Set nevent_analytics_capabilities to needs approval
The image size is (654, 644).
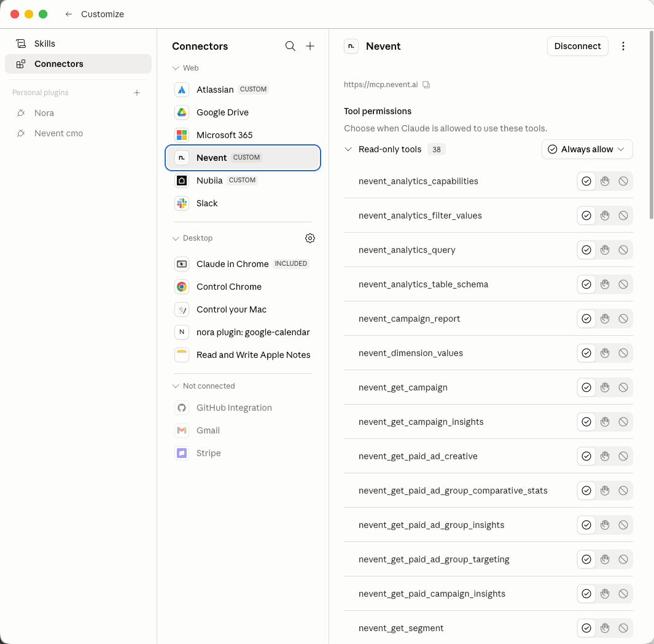click(x=605, y=181)
